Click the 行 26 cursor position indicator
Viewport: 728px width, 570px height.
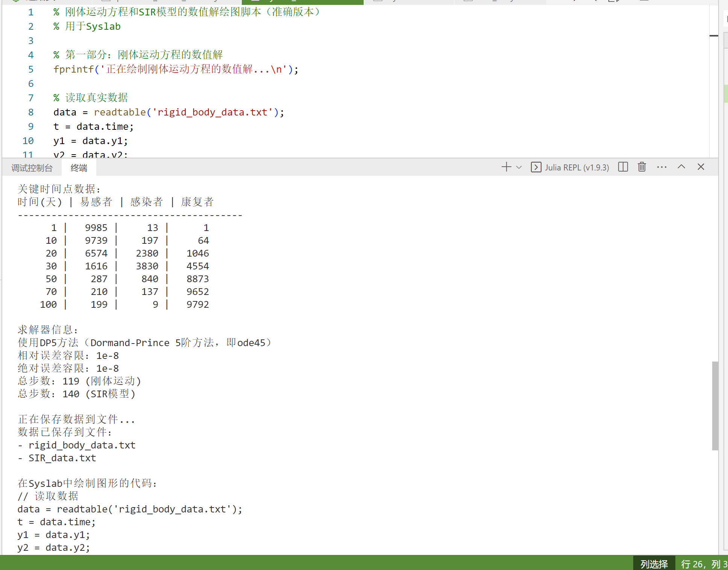tap(704, 564)
